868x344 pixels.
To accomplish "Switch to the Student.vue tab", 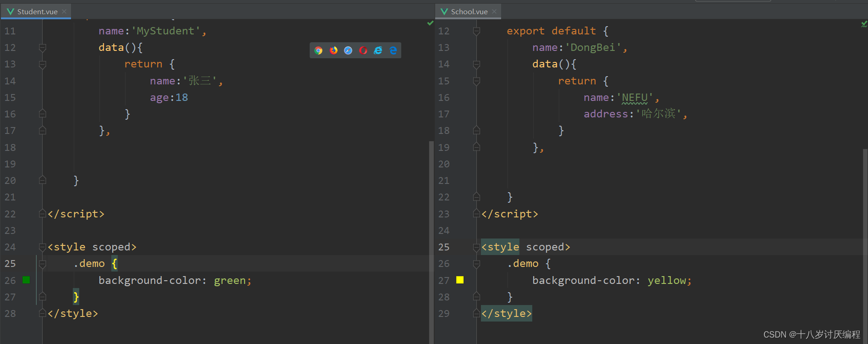I will [36, 11].
